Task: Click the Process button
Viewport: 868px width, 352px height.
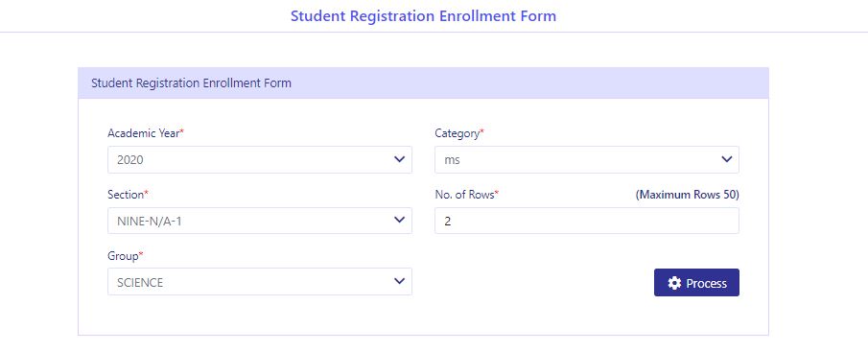Action: pyautogui.click(x=696, y=283)
